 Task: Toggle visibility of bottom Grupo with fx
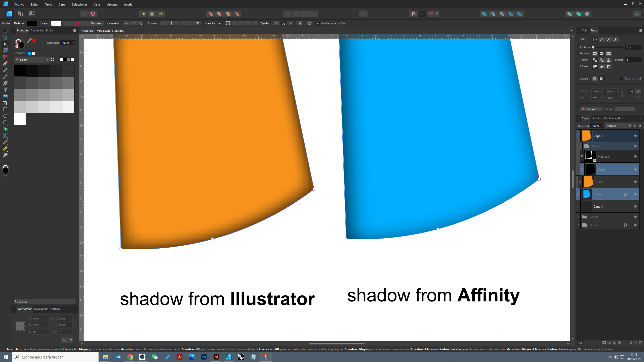[635, 225]
